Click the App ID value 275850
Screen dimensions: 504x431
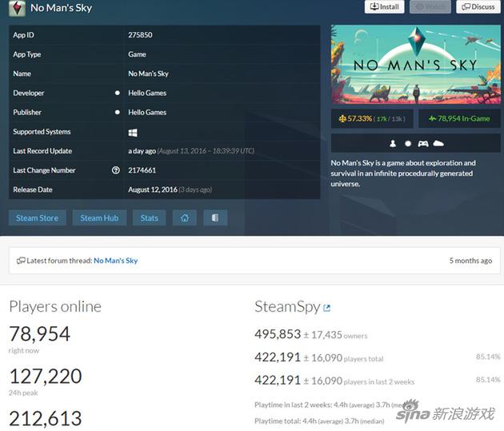140,35
